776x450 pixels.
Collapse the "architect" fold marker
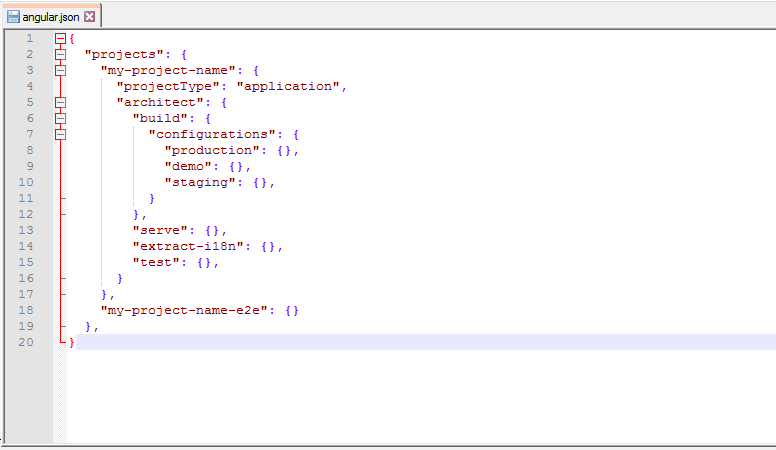point(60,102)
